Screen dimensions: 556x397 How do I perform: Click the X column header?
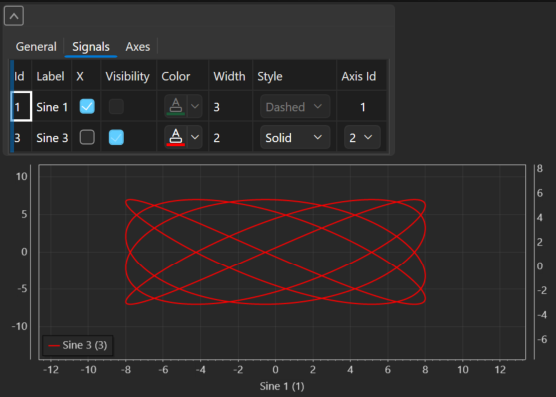pos(87,76)
